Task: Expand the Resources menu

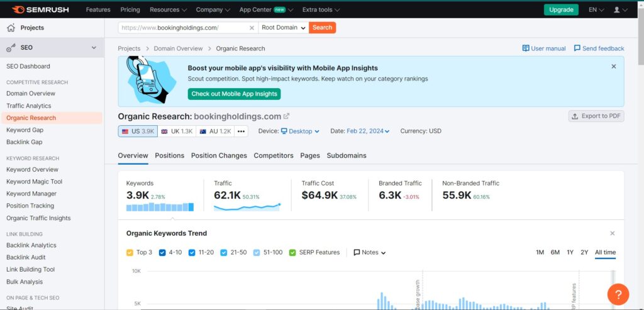Action: point(168,9)
